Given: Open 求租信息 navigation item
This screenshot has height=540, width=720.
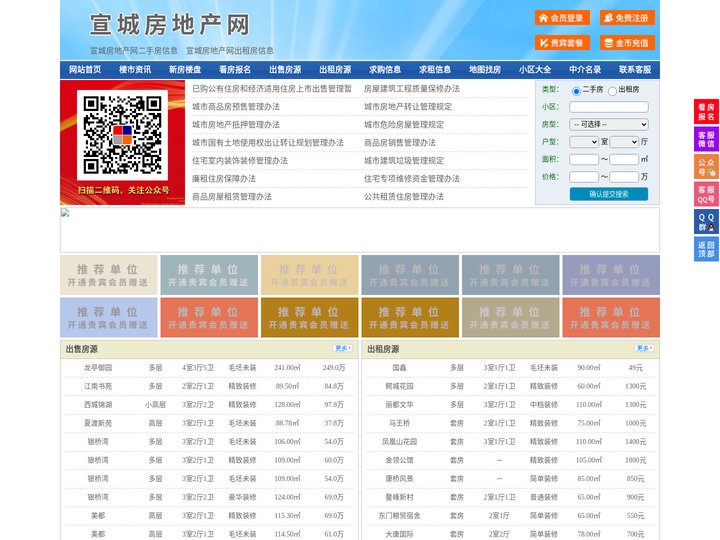Looking at the screenshot, I should 435,70.
